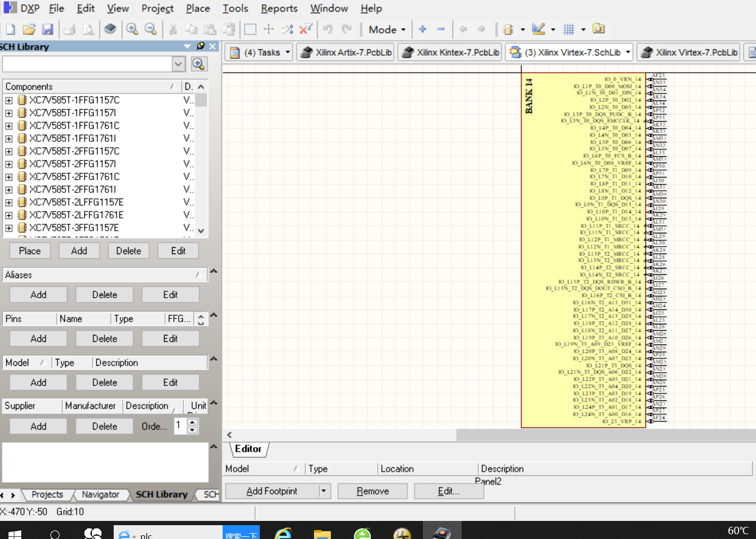Open the dropdown arrow beside the grid icon
This screenshot has width=756, height=539.
(583, 30)
